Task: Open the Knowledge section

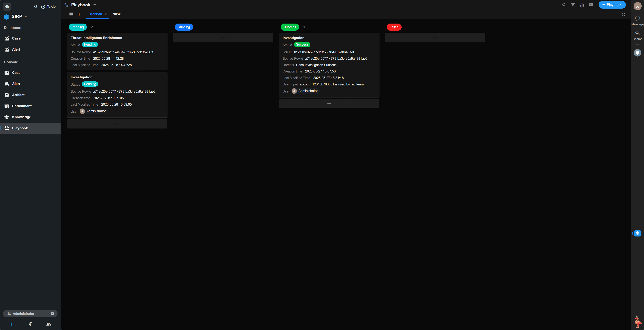Action: pyautogui.click(x=30, y=117)
